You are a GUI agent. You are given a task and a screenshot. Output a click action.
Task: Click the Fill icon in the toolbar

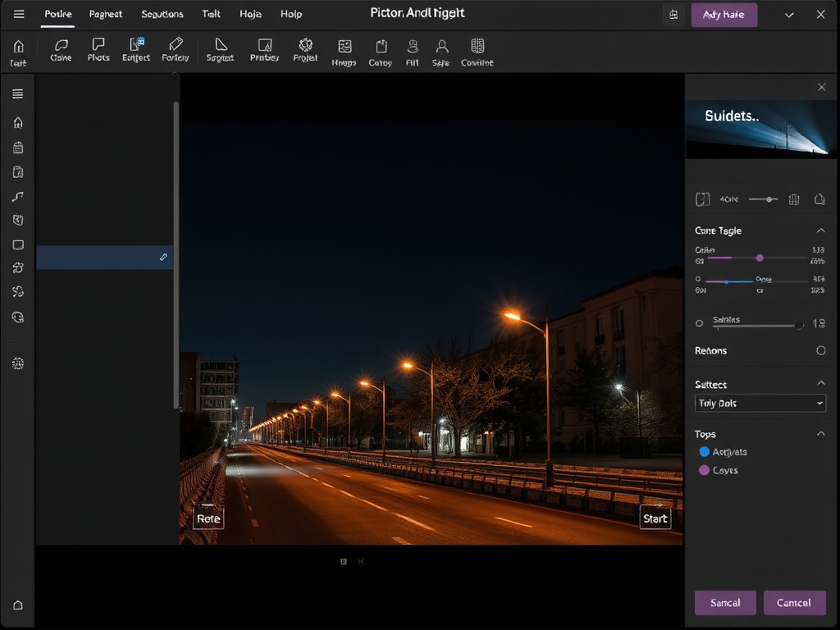[412, 51]
